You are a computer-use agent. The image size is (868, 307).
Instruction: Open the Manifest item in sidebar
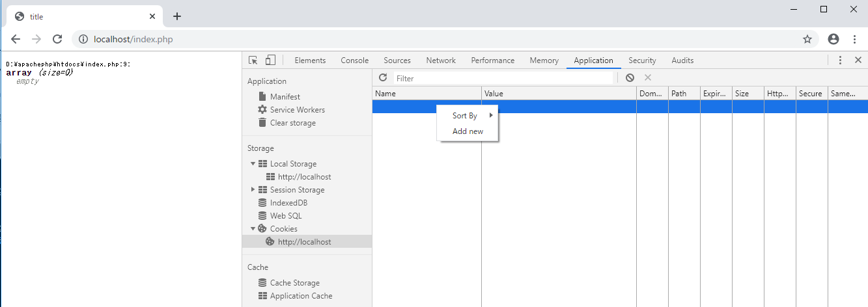point(285,97)
